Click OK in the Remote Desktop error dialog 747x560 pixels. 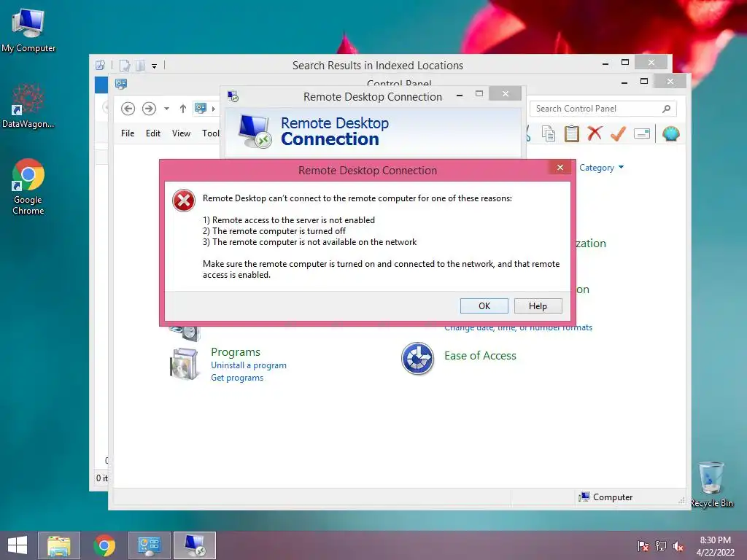coord(484,306)
